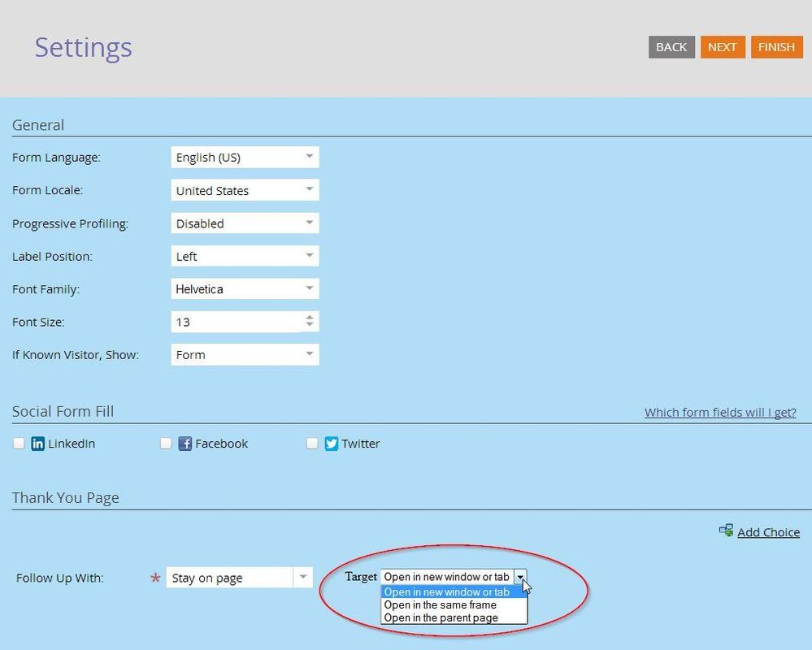Click the Thank You Page section heading
This screenshot has height=650, width=812.
[66, 497]
